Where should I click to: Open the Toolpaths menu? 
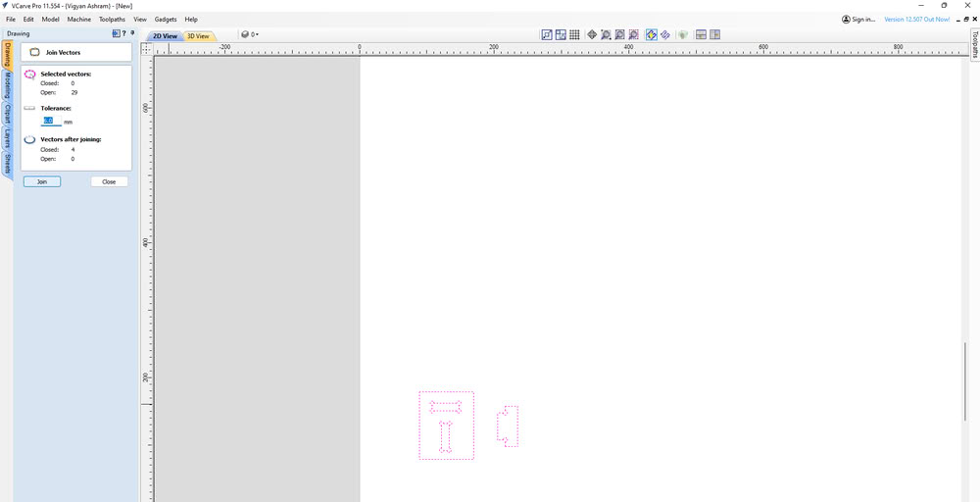(112, 20)
